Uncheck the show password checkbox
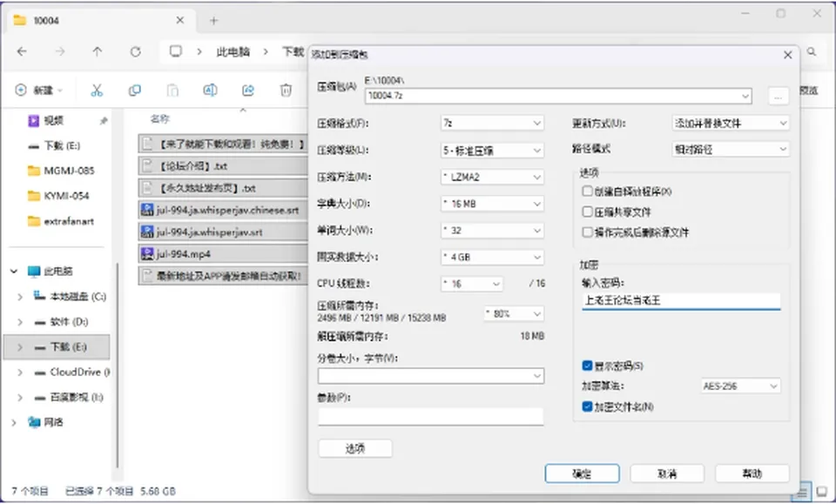Viewport: 836px width, 504px height. coord(588,366)
